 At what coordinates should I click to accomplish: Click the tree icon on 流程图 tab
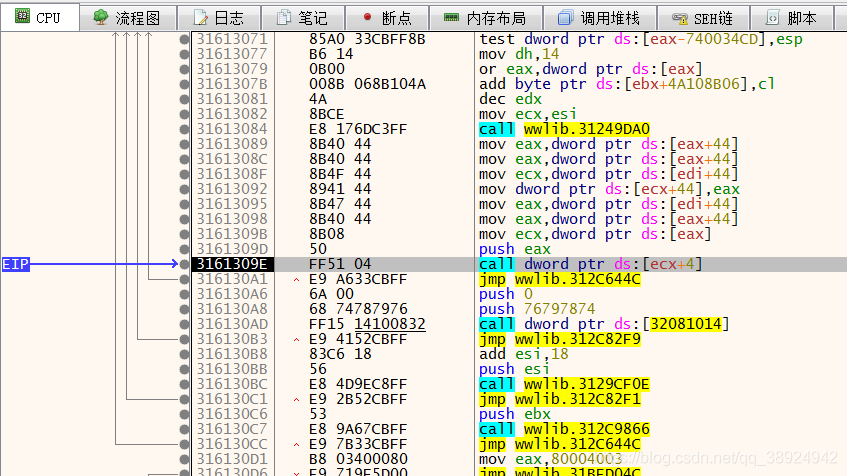pos(100,17)
